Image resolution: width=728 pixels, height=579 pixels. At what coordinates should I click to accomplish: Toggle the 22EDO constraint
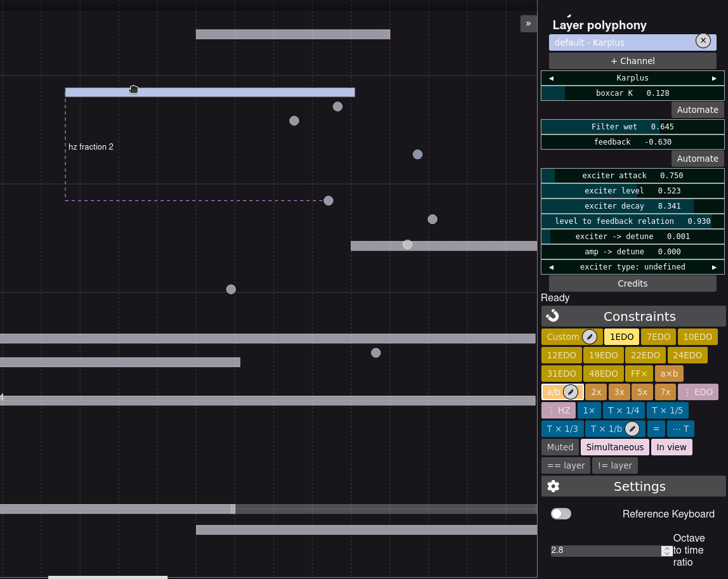pos(645,355)
